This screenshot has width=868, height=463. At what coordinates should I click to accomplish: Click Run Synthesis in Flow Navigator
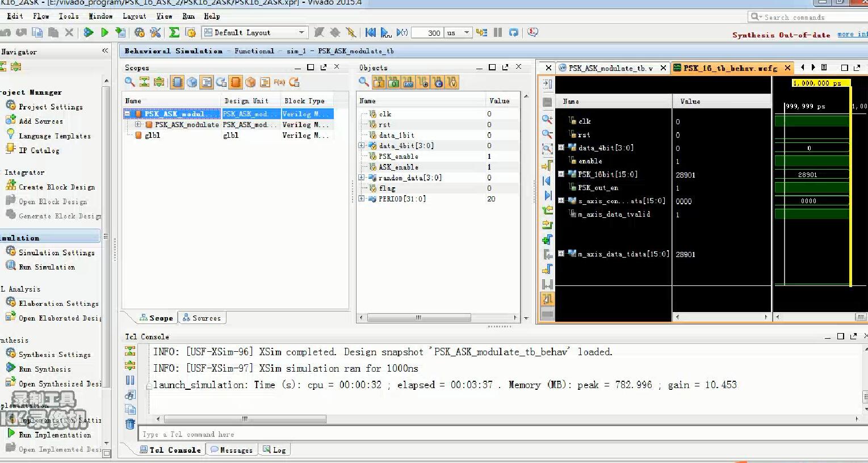pos(45,369)
